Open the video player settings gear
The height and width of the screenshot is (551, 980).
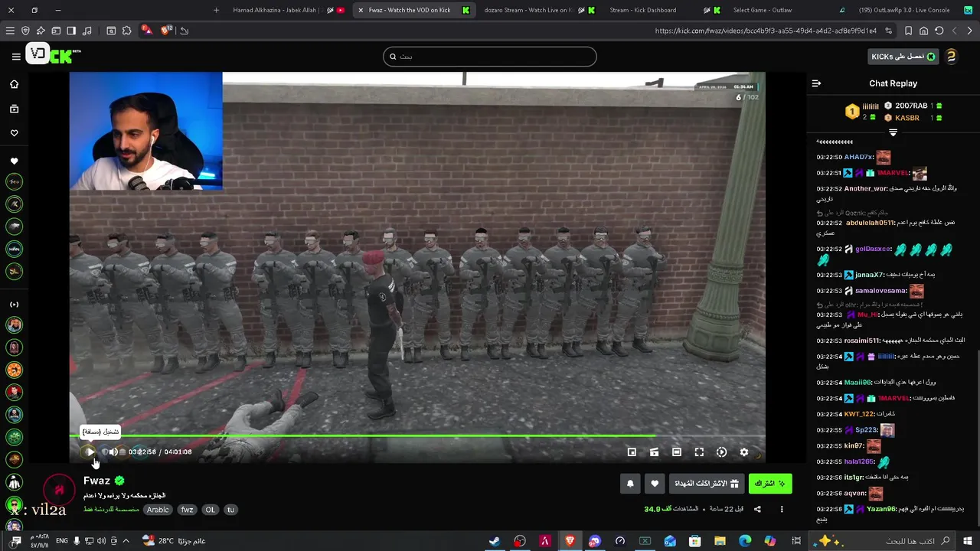coord(743,452)
